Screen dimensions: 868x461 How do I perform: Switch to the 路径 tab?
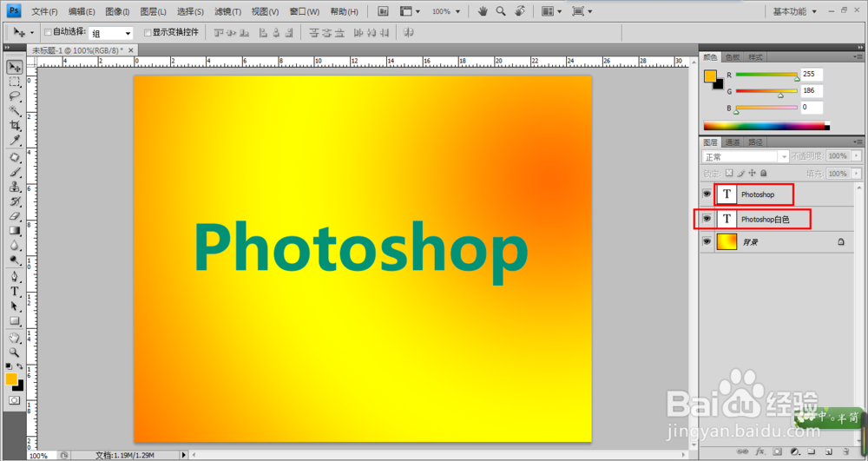pos(755,142)
